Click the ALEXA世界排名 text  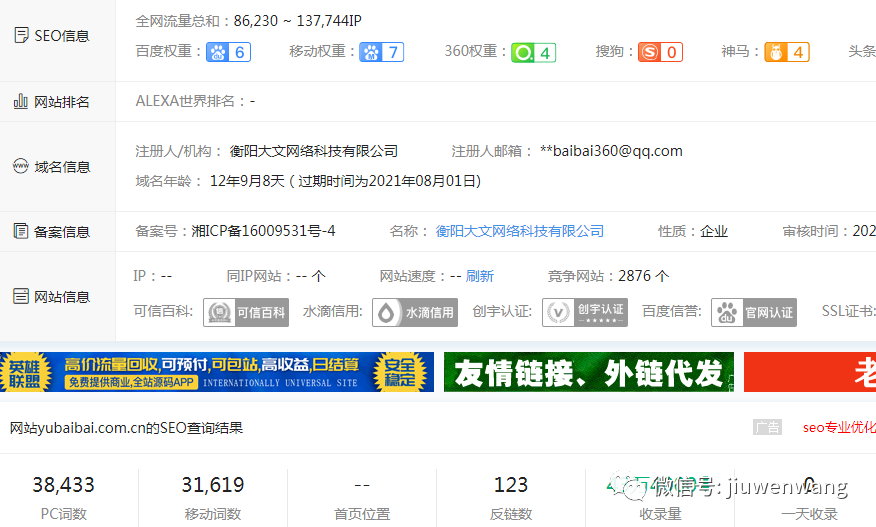click(x=195, y=101)
